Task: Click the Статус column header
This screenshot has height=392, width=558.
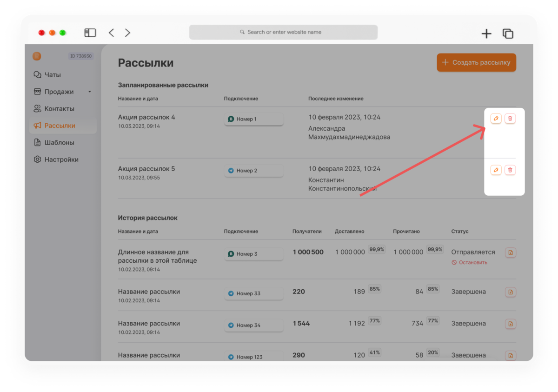Action: [x=460, y=231]
